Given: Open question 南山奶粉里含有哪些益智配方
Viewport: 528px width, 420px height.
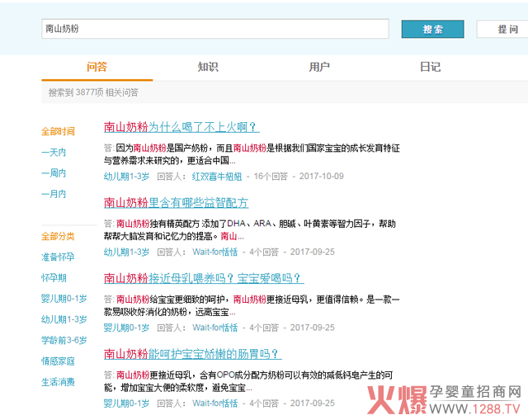Looking at the screenshot, I should coord(176,203).
